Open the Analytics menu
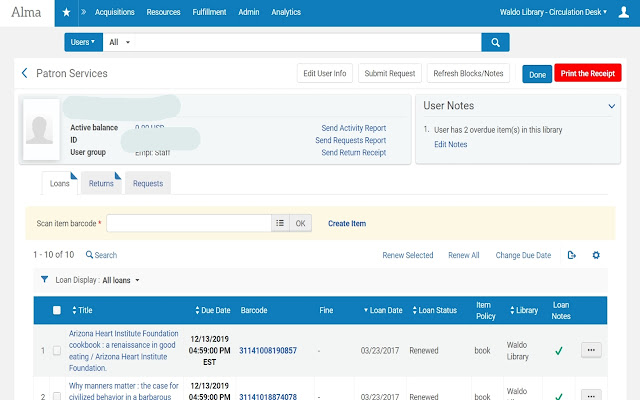Screen dimensions: 640x400 (x=286, y=12)
